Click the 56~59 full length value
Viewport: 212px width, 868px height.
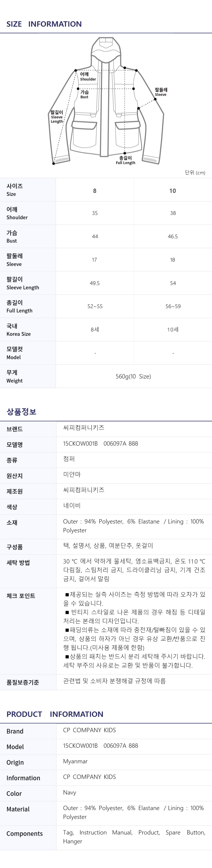(x=173, y=306)
